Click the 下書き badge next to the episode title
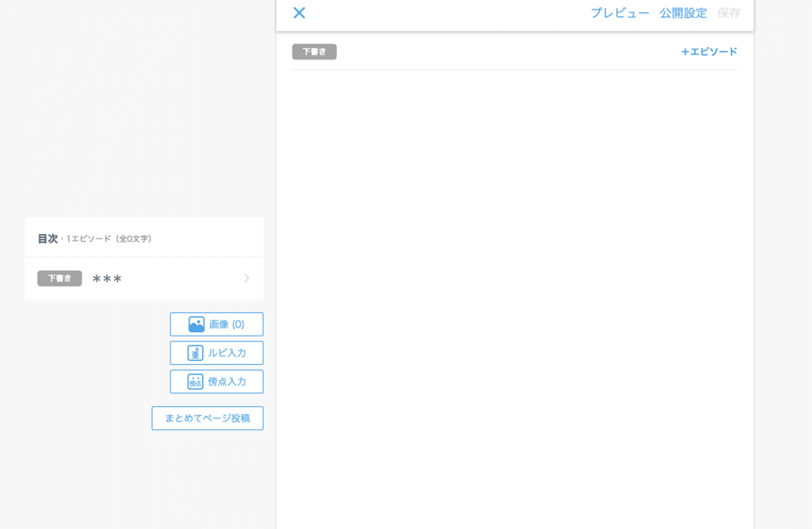This screenshot has height=529, width=812. [59, 278]
